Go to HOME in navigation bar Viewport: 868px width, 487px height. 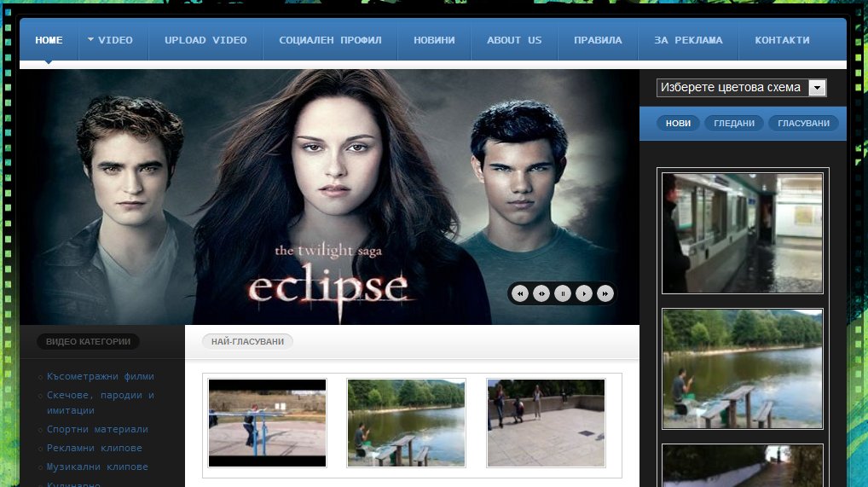pyautogui.click(x=49, y=40)
